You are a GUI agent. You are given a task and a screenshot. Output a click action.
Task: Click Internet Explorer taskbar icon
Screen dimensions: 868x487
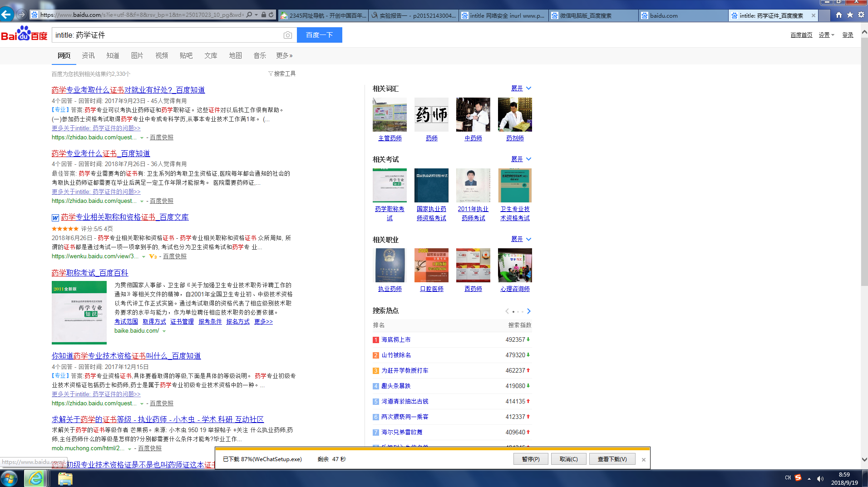point(35,478)
